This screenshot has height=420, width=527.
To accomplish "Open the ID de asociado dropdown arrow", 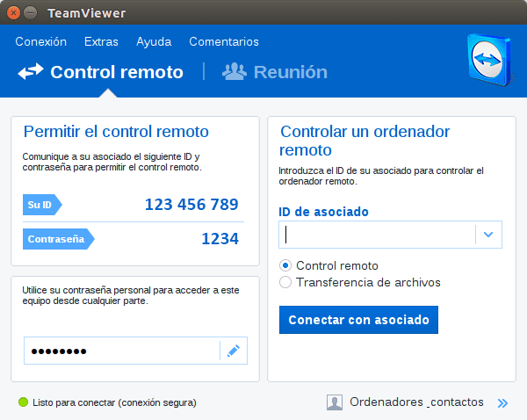I will coord(488,235).
